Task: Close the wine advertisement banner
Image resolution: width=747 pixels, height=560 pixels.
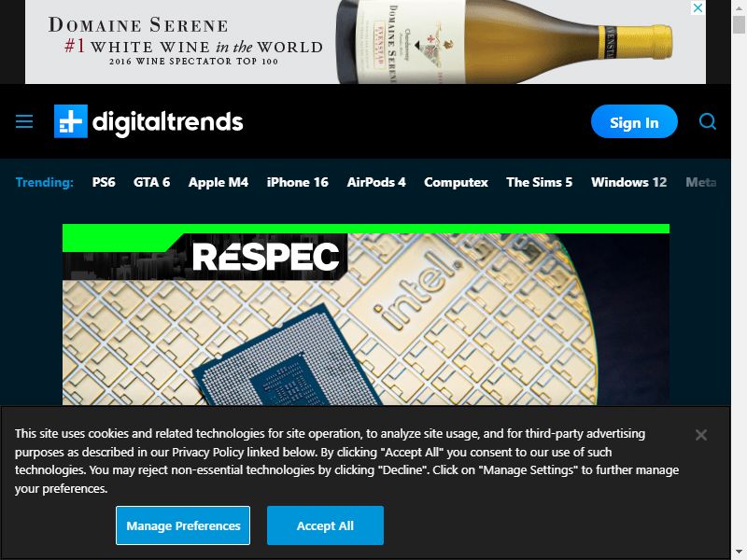Action: tap(698, 7)
